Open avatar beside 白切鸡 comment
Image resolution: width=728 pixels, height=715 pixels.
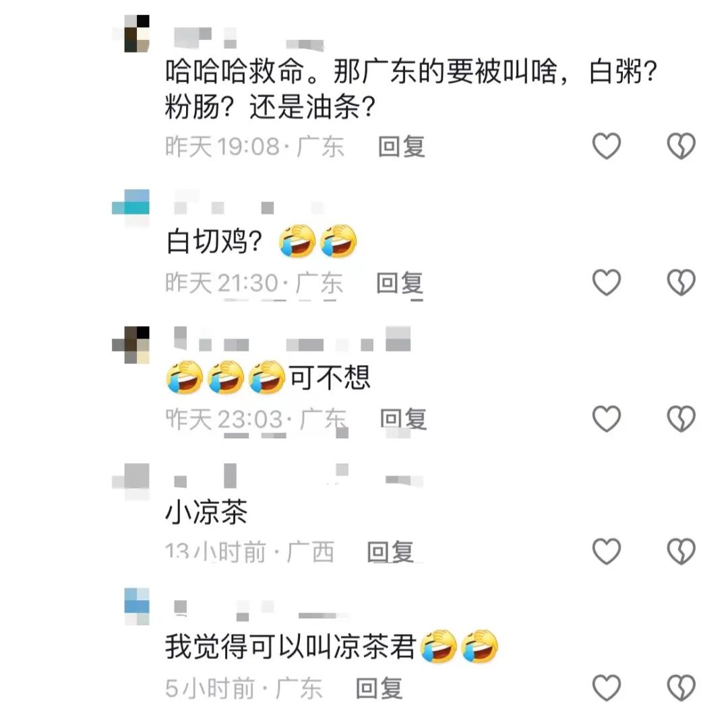coord(131,208)
